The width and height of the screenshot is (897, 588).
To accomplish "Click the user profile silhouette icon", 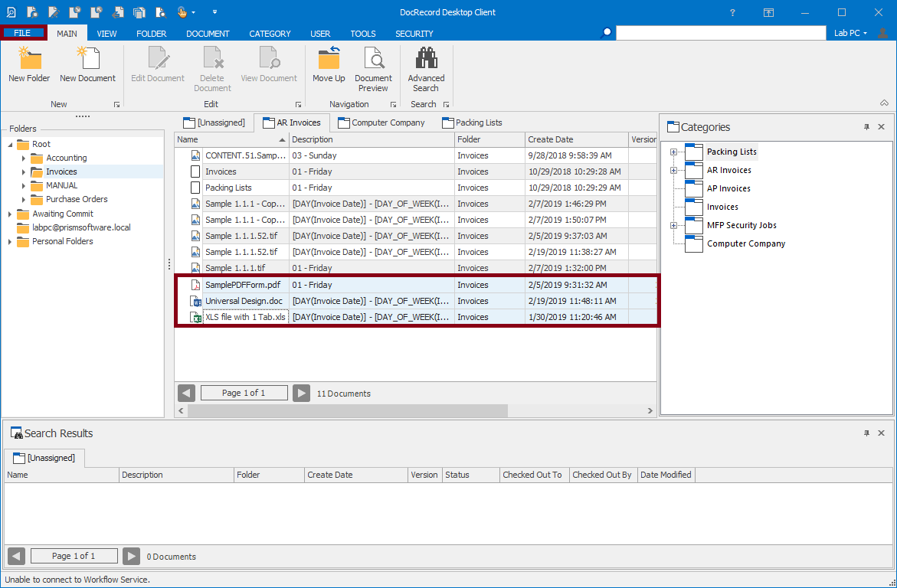I will pyautogui.click(x=882, y=33).
